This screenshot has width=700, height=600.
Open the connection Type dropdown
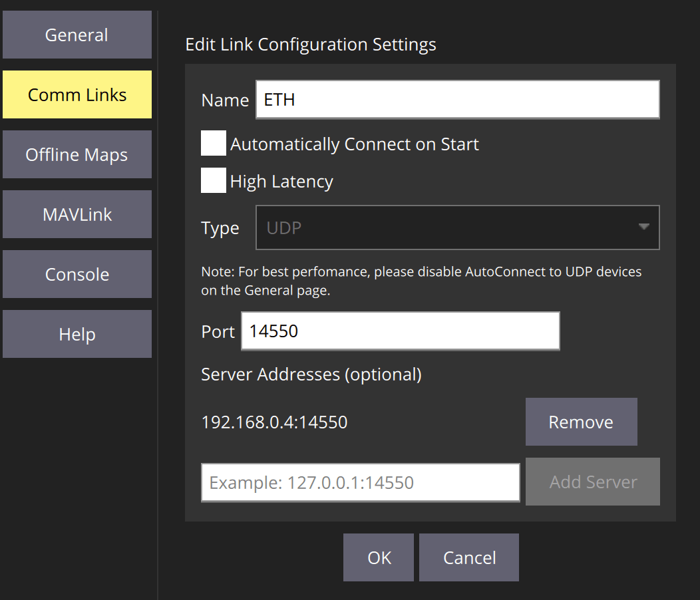[457, 227]
